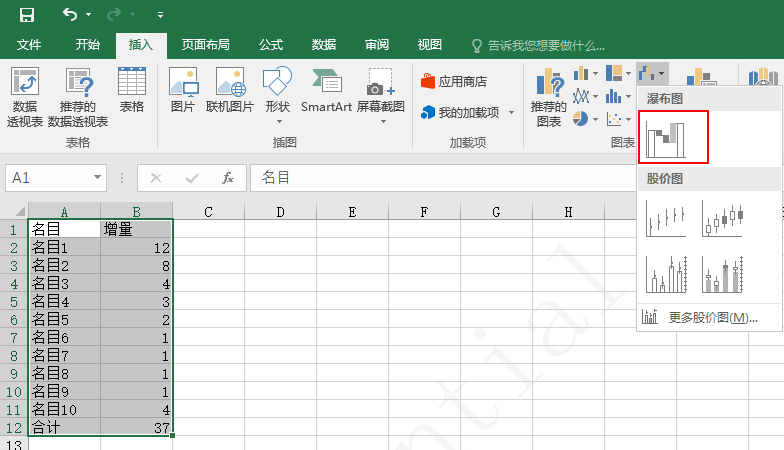Click the formula bar showing 名目
The width and height of the screenshot is (784, 450).
pos(443,178)
